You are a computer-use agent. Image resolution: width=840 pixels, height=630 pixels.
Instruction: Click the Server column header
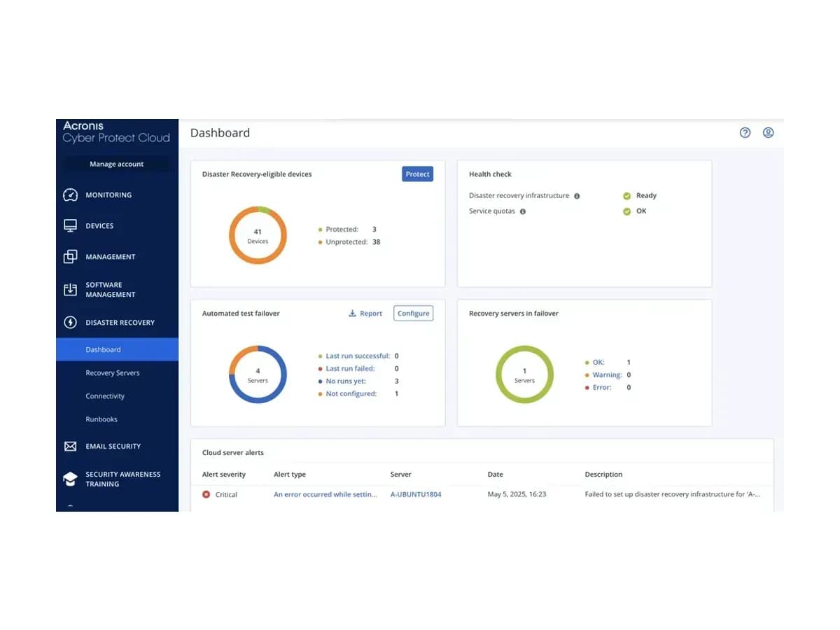point(400,475)
